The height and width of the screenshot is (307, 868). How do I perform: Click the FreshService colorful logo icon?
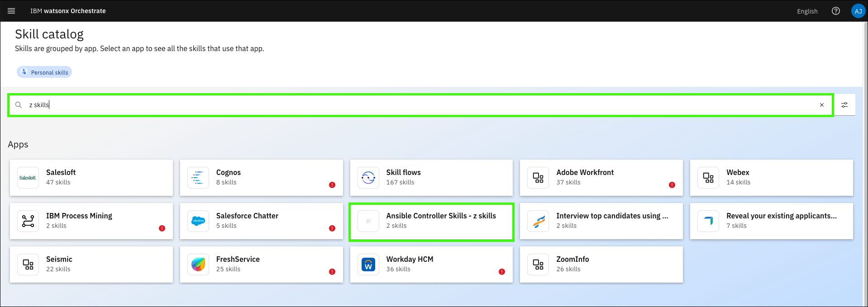pyautogui.click(x=198, y=264)
